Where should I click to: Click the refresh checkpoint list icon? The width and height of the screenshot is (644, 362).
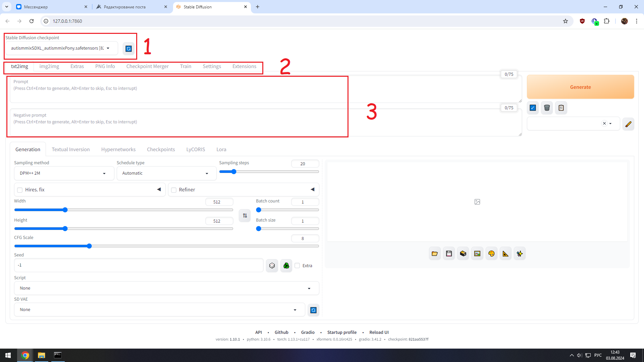click(128, 49)
